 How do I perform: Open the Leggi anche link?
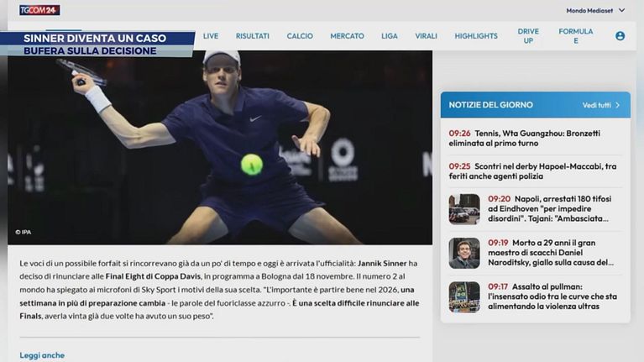tap(42, 355)
